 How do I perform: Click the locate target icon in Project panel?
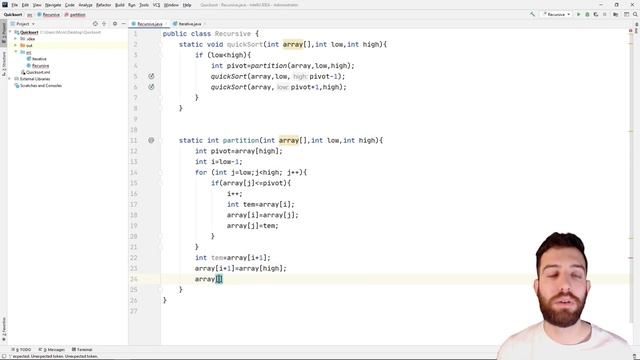point(95,24)
